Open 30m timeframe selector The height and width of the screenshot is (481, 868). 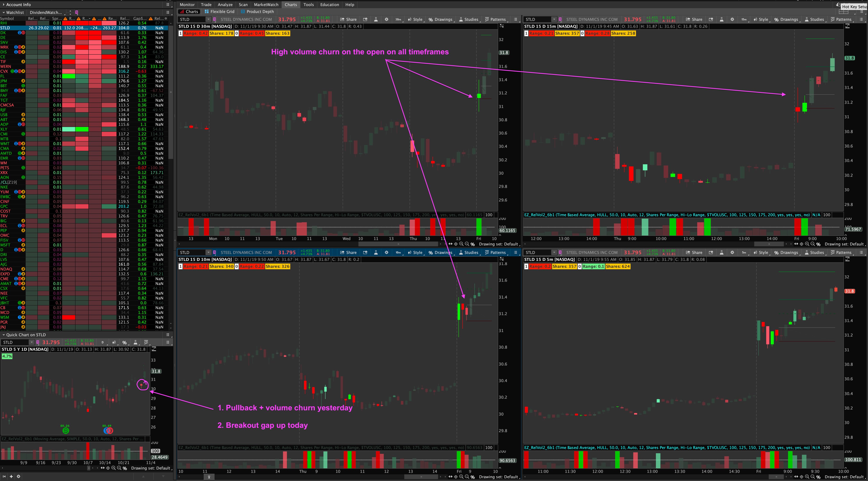(398, 19)
